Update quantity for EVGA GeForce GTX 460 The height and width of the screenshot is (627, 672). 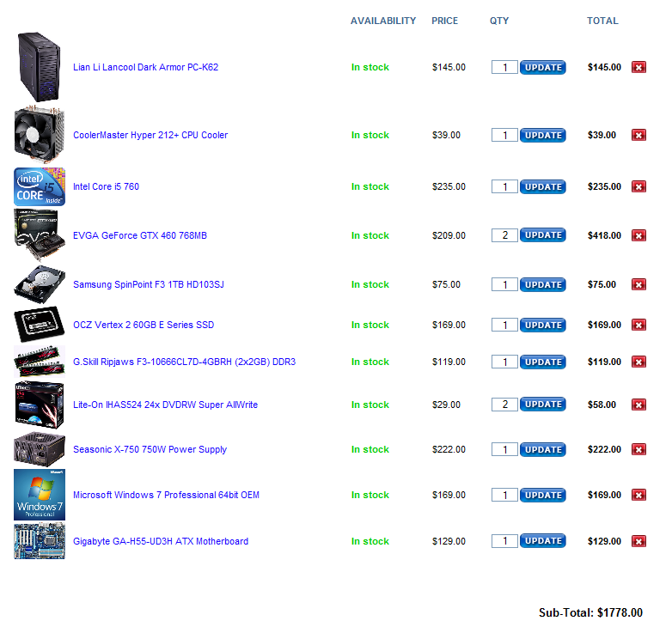(543, 234)
